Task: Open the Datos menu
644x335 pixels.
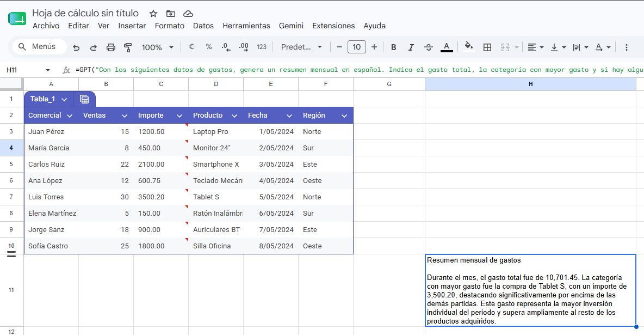Action: point(203,26)
